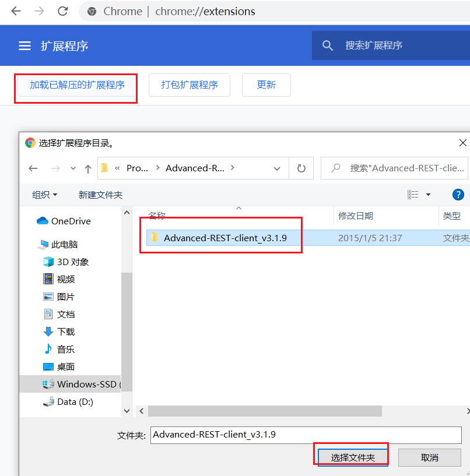Open the extensions page hamburger menu
Viewport: 470px width, 476px height.
[24, 45]
